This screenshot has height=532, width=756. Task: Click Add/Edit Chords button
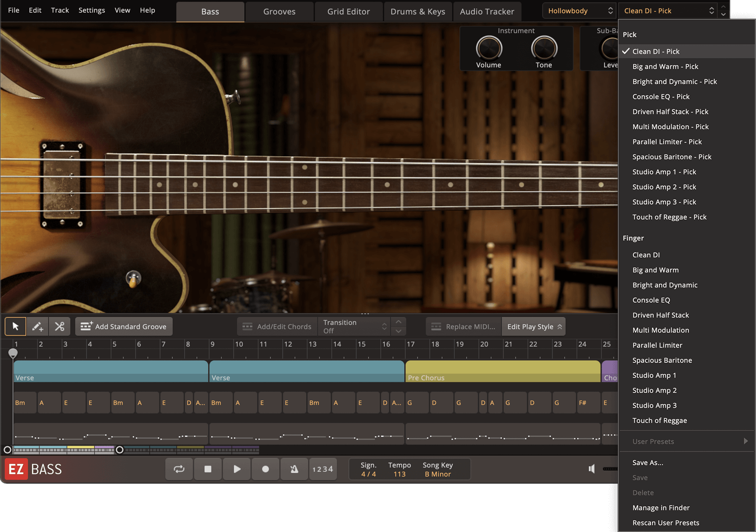click(x=277, y=326)
